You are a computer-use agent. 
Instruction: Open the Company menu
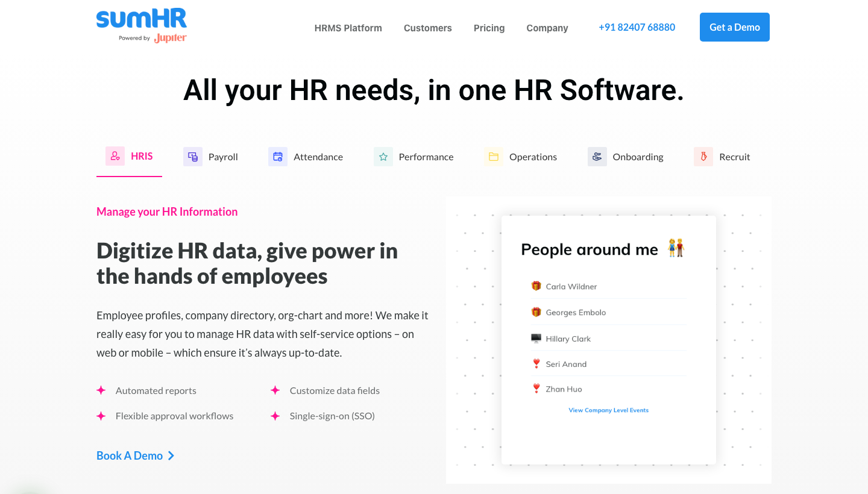(x=547, y=28)
